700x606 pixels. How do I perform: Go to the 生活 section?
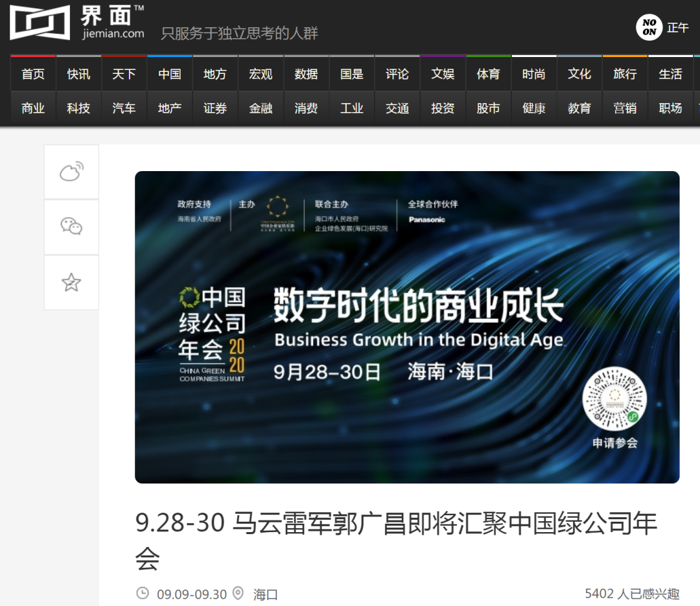tap(671, 74)
